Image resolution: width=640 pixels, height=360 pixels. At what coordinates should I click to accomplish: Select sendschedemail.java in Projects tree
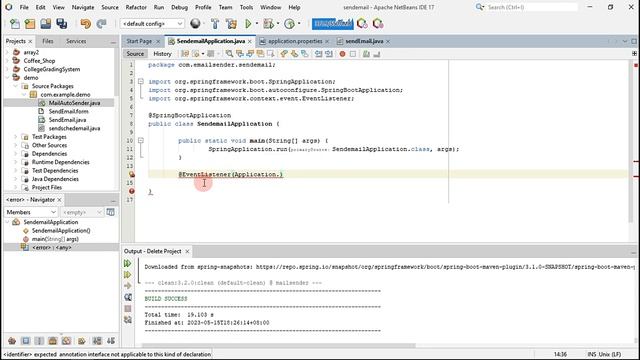[74, 128]
